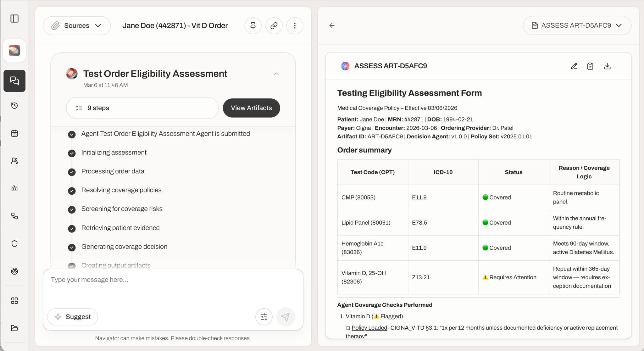644x351 pixels.
Task: Expand the 9 steps list
Action: pos(142,108)
